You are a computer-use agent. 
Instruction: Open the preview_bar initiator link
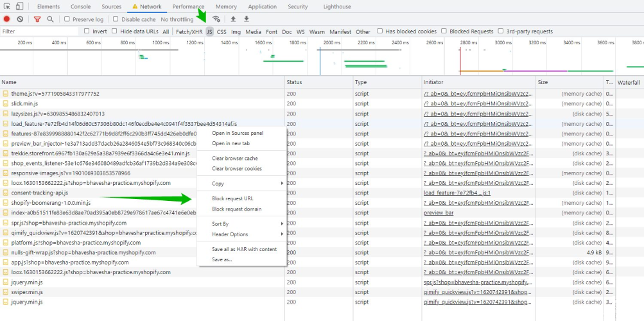click(439, 213)
